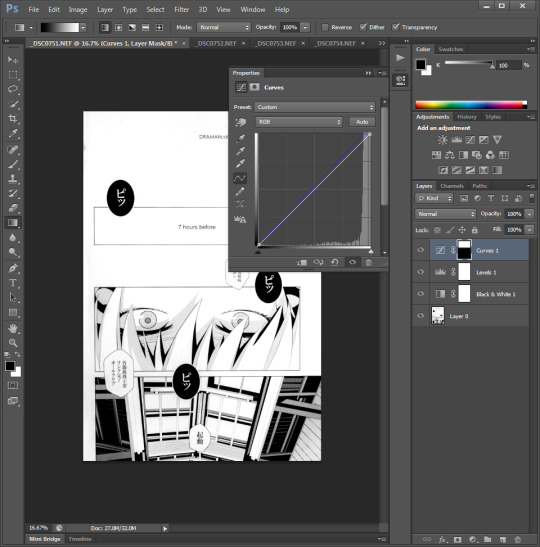Image resolution: width=540 pixels, height=547 pixels.
Task: Switch to the Channels tab
Action: (452, 186)
